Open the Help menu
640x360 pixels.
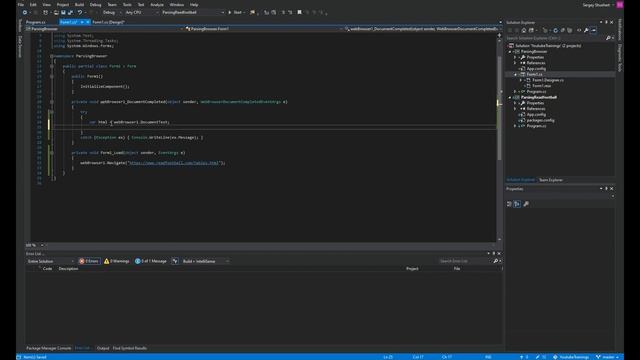click(x=194, y=4)
